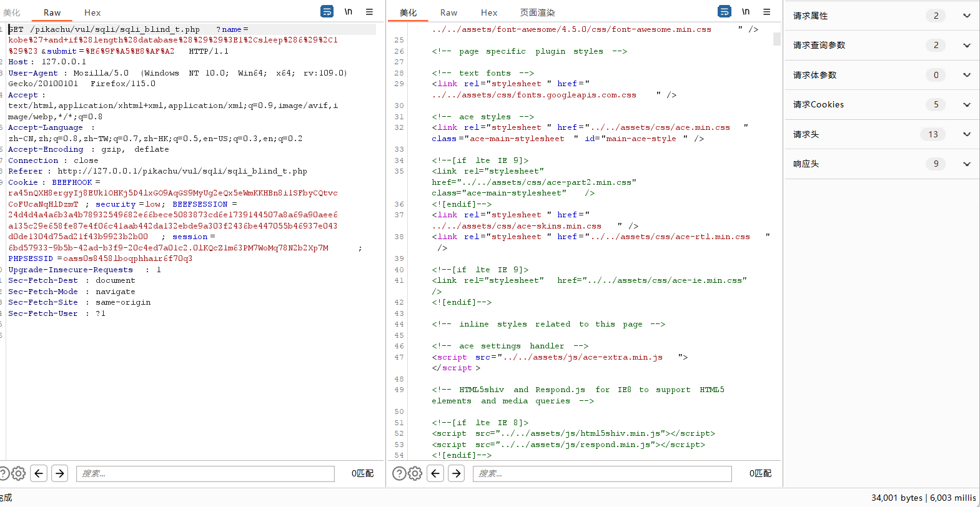Click the Sec-Fetch-Dest header line
The width and height of the screenshot is (980, 507).
[x=72, y=280]
